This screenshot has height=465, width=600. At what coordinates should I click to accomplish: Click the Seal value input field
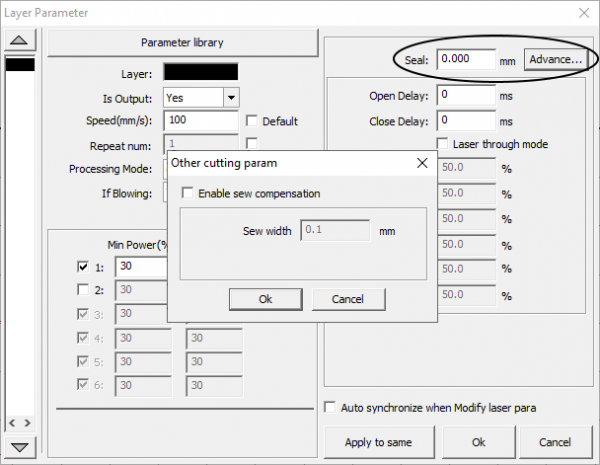tap(465, 60)
